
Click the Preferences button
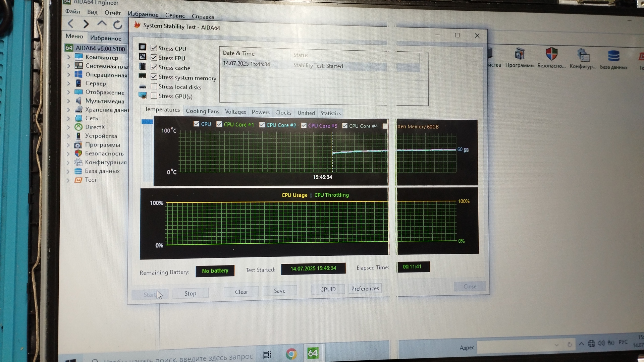(x=365, y=289)
